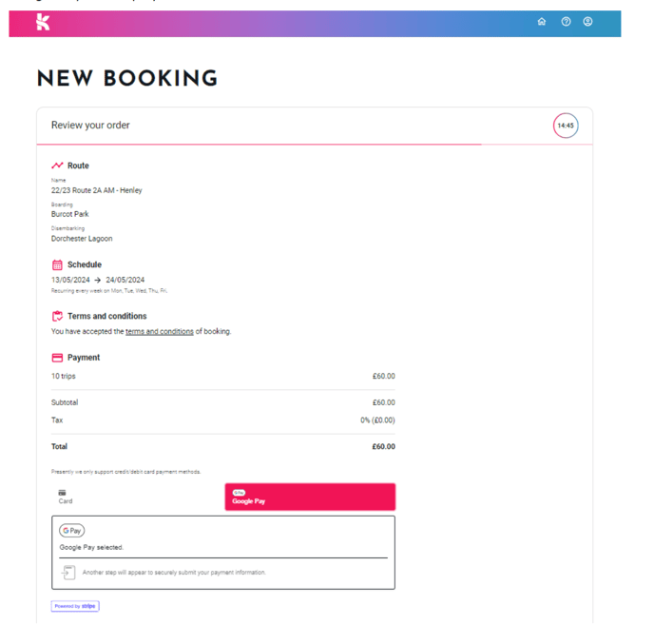Viewport: 654px width, 644px height.
Task: Click the Google Pay selected text
Action: click(x=91, y=547)
